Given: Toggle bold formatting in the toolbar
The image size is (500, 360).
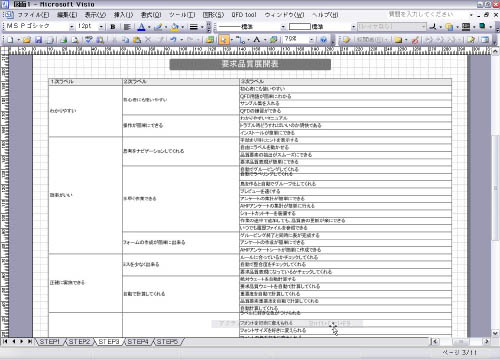Looking at the screenshot, I should pos(113,27).
